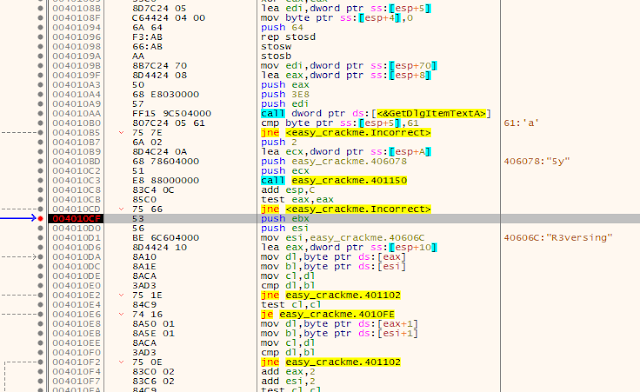Viewport: 640px width, 392px height.
Task: Toggle breakpoint dot beside address 00401094
Action: tap(40, 27)
